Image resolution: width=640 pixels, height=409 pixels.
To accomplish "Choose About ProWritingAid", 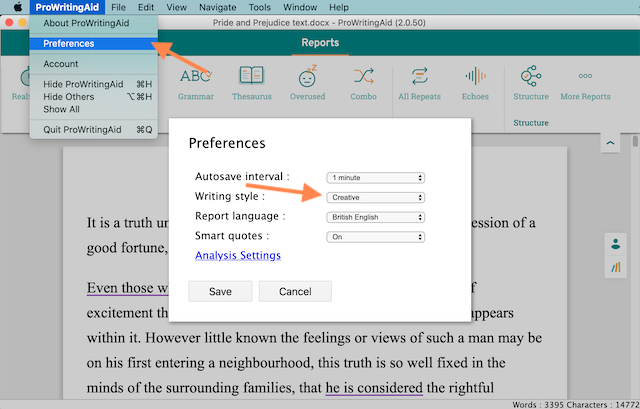I will tap(93, 23).
